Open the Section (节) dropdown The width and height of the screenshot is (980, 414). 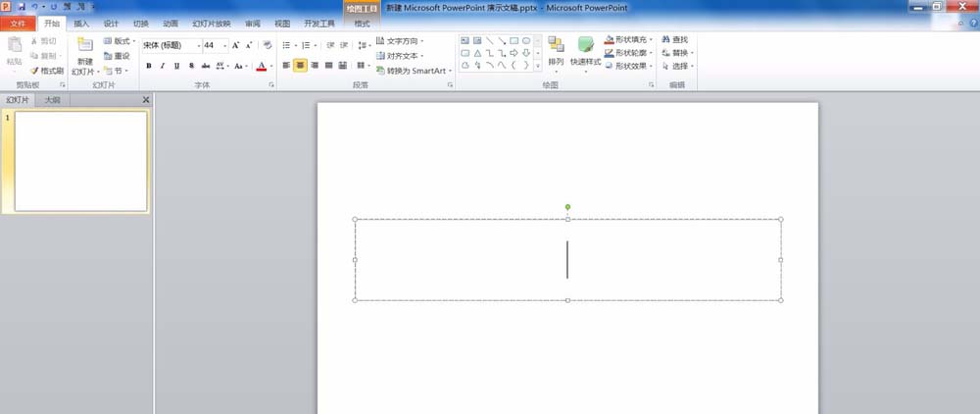click(117, 71)
